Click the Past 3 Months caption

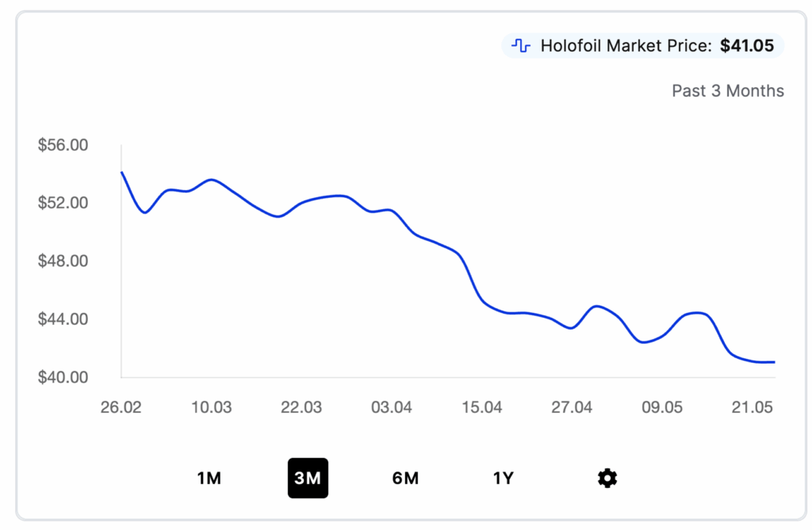tap(728, 90)
